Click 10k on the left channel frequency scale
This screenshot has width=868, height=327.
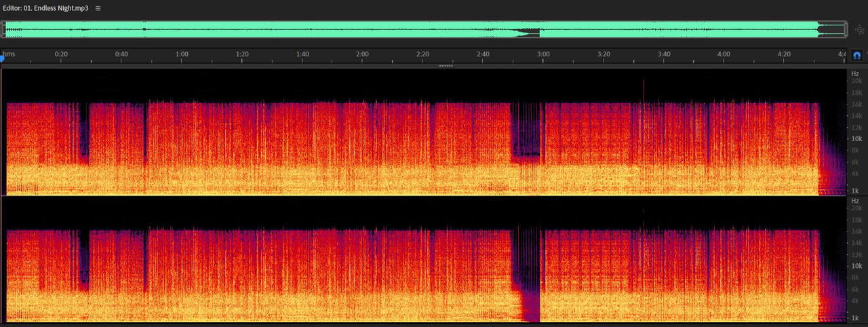click(x=856, y=138)
